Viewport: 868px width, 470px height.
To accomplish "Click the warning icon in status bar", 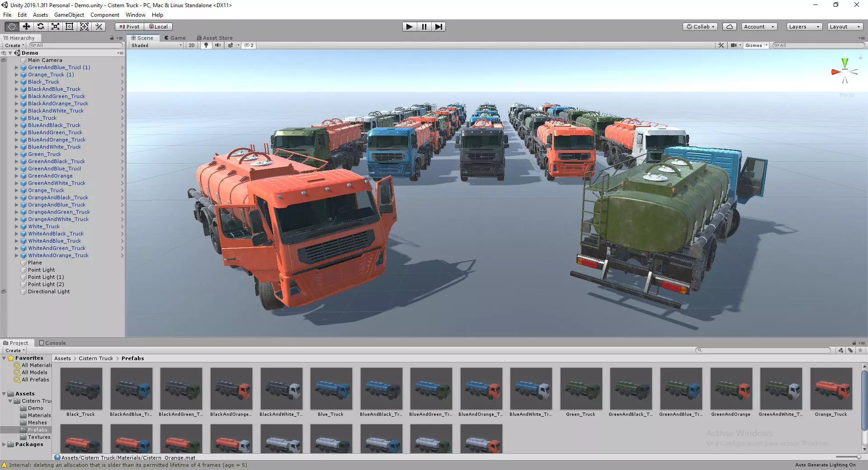I will pyautogui.click(x=5, y=465).
